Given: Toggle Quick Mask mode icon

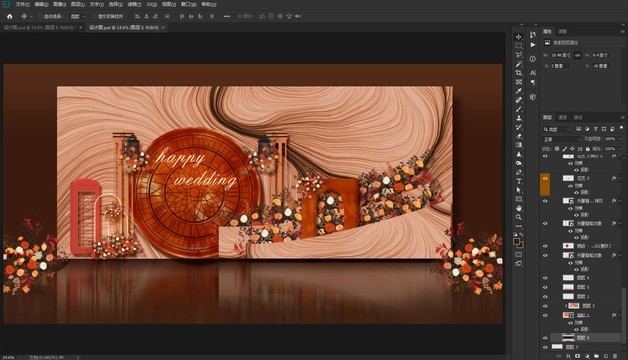Looking at the screenshot, I should click(519, 255).
